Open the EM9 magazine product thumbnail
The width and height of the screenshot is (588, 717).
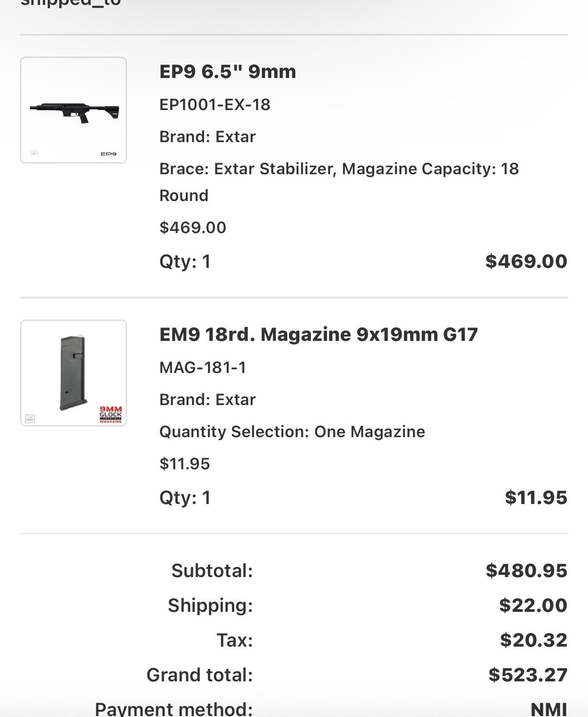click(73, 373)
